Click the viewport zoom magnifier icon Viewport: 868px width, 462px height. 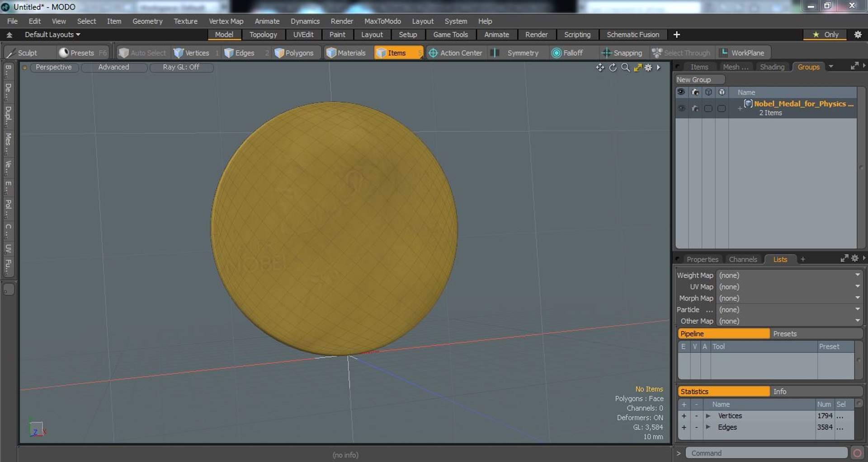click(x=625, y=67)
